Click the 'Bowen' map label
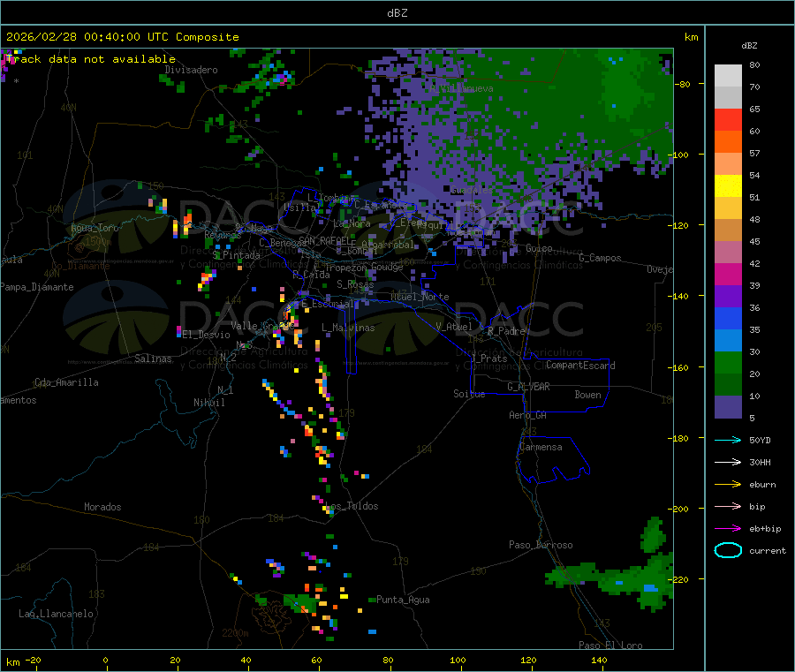The image size is (795, 672). 587,395
